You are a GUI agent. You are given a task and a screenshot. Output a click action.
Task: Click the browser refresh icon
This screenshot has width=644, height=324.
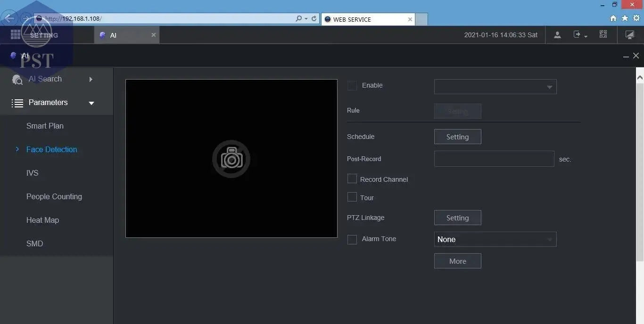[314, 19]
